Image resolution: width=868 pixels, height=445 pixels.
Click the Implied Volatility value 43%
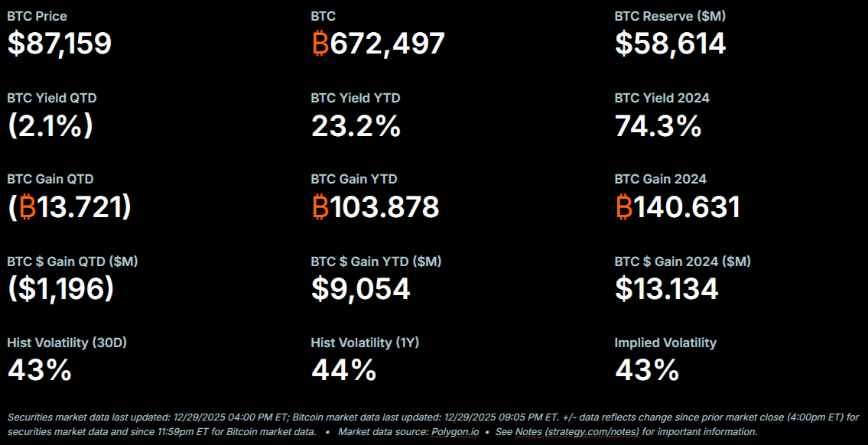click(647, 370)
